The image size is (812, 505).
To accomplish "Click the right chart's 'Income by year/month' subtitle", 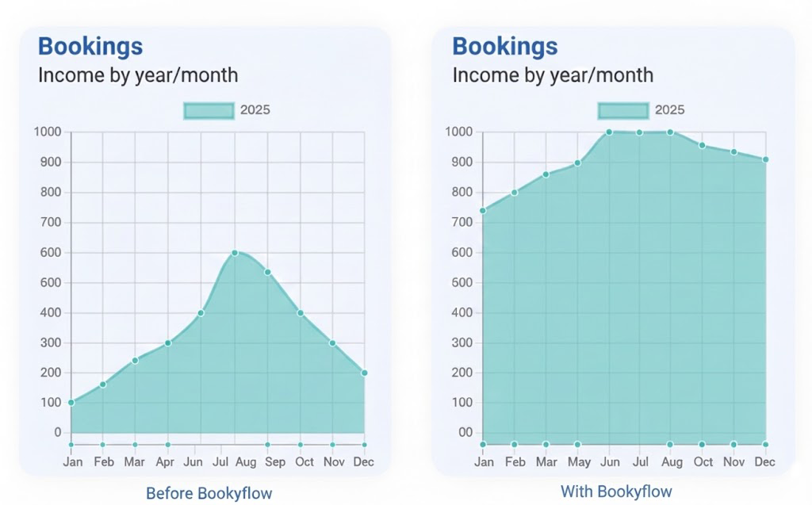I will pos(553,75).
